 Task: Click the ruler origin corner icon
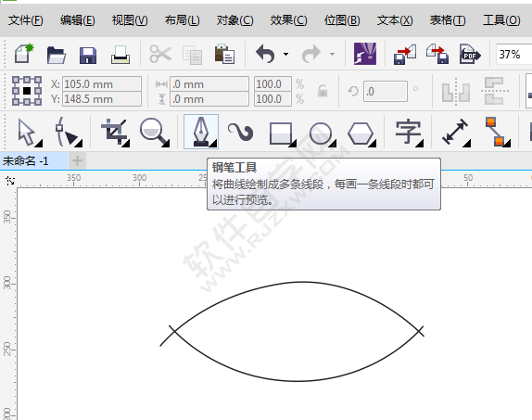[10, 181]
